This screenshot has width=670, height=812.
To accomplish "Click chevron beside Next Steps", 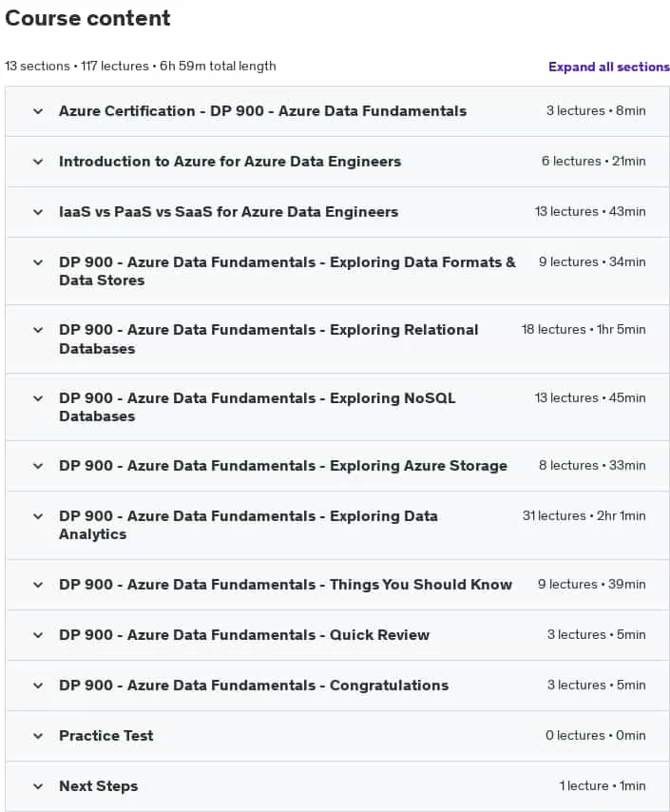I will [x=38, y=786].
